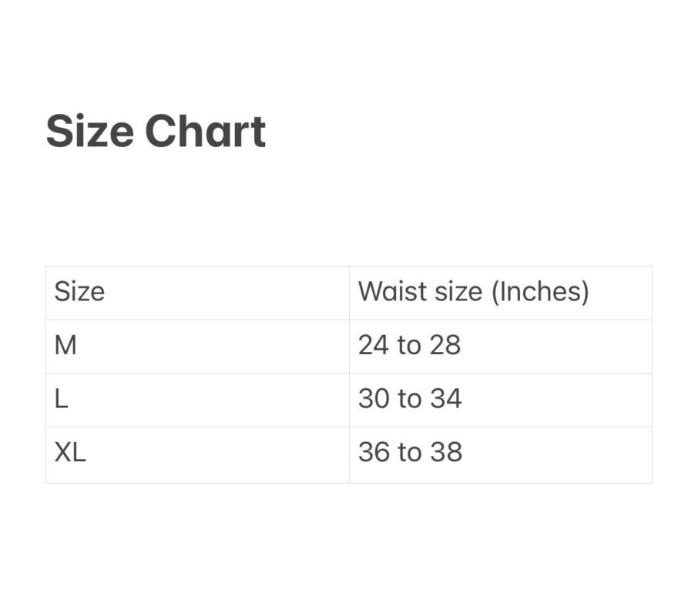Click the Size Chart heading
This screenshot has height=616, width=698.
pyautogui.click(x=156, y=132)
